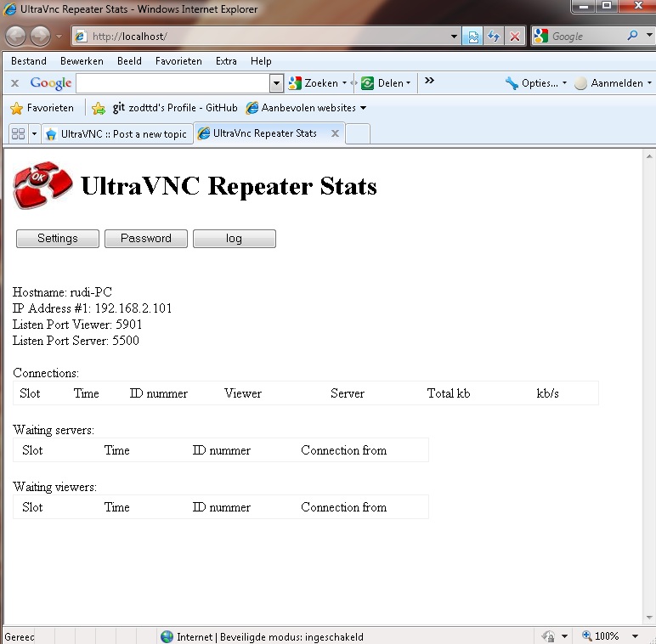Switch to UltraVNC Post a new topic tab
656x644 pixels.
117,134
